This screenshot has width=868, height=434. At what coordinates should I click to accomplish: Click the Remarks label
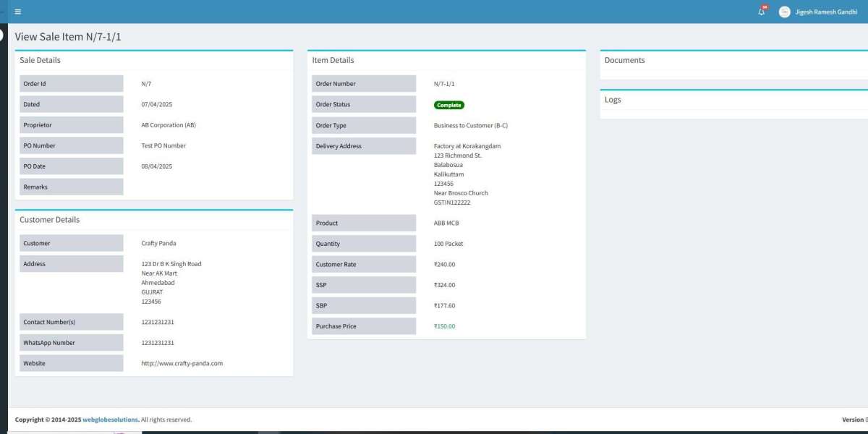[72, 187]
